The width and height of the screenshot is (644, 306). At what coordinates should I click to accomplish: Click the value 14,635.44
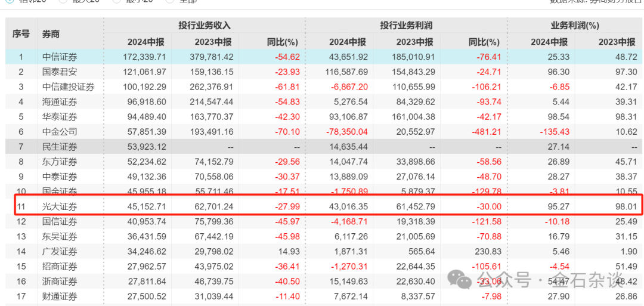pyautogui.click(x=348, y=147)
